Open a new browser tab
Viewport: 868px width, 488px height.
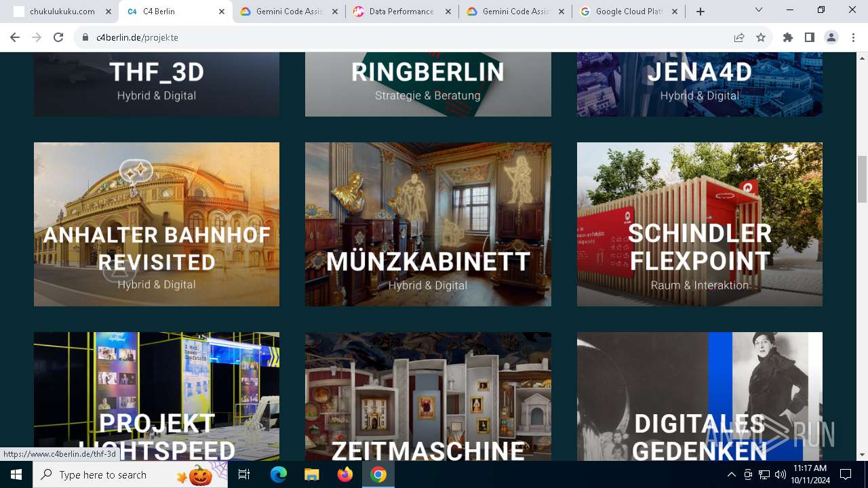pos(701,12)
